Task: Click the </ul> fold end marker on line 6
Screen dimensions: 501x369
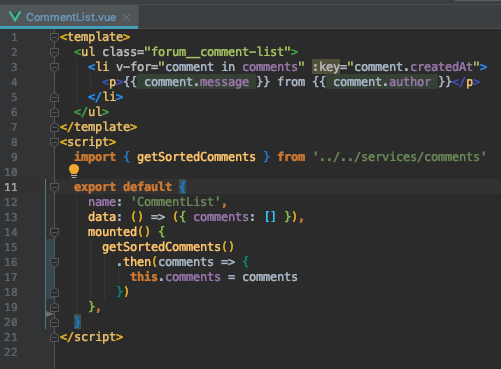Action: click(54, 112)
